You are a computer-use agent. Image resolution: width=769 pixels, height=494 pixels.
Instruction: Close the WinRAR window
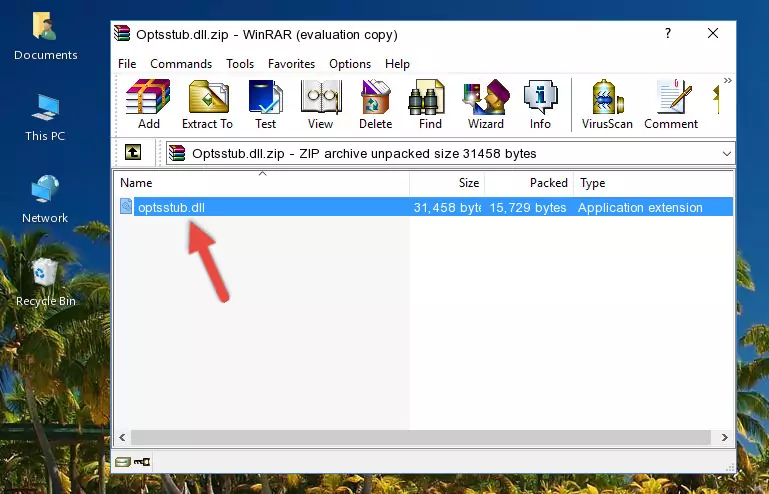point(713,33)
